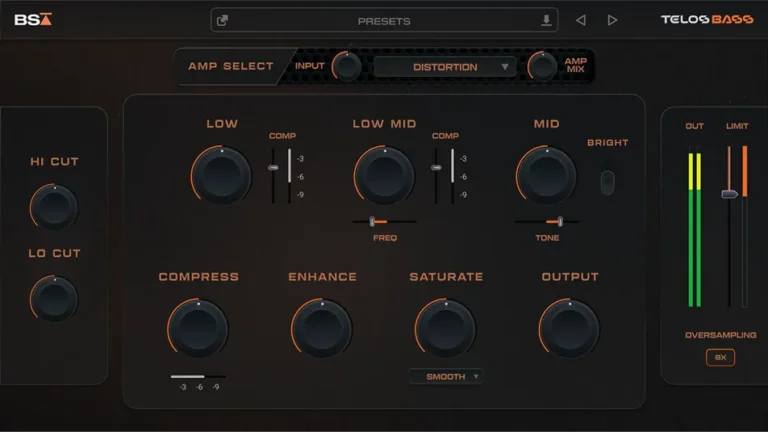The image size is (768, 432).
Task: Toggle the Bright switch
Action: (x=607, y=182)
